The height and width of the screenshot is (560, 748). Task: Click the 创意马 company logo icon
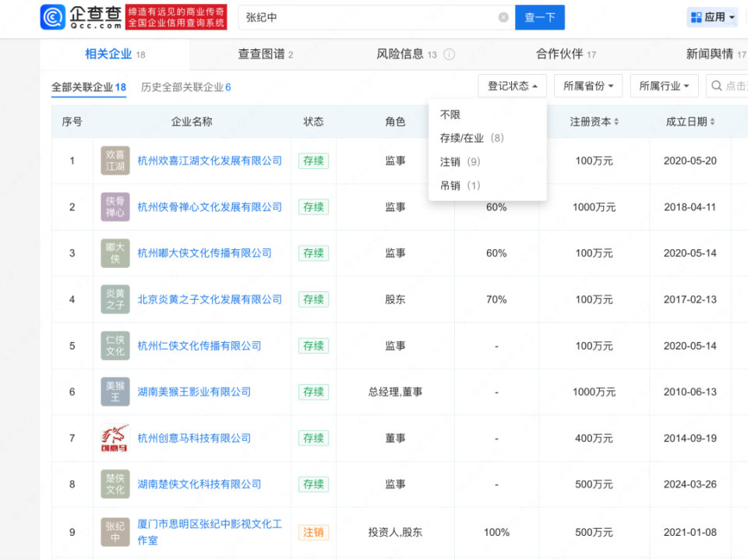[x=115, y=438]
